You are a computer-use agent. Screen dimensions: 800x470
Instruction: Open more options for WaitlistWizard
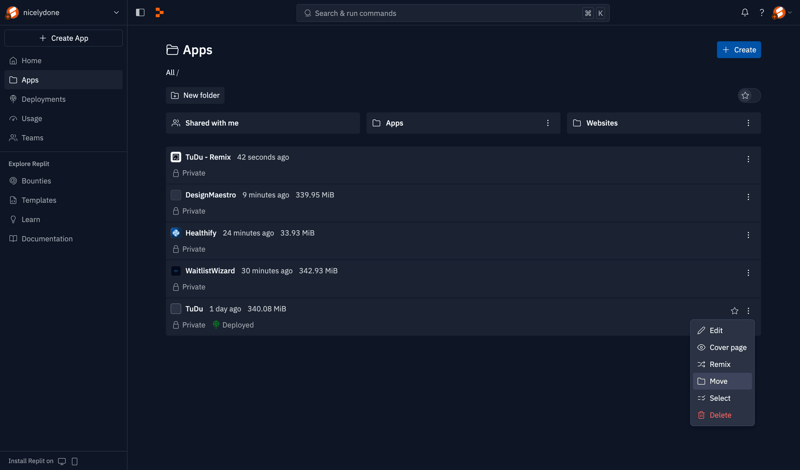[x=748, y=273]
